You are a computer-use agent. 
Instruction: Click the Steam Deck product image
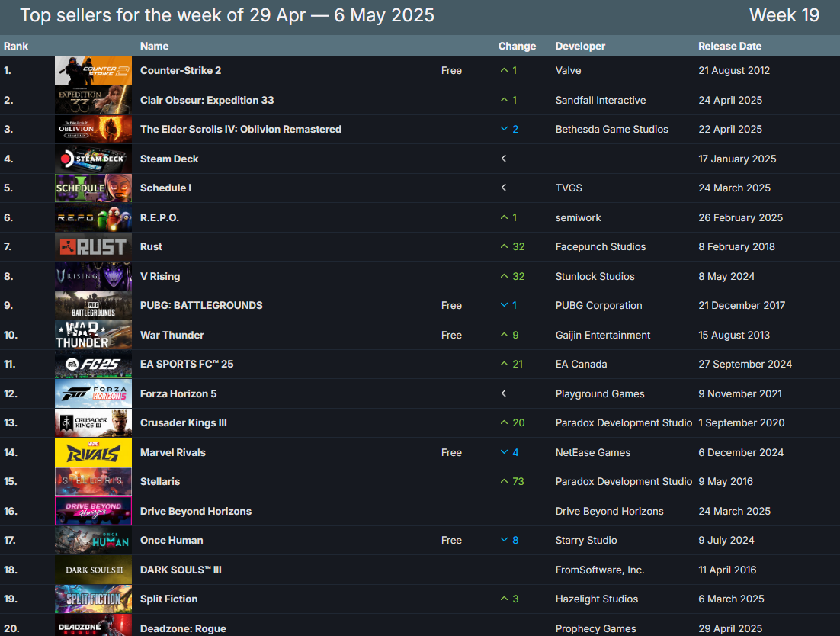click(x=93, y=159)
